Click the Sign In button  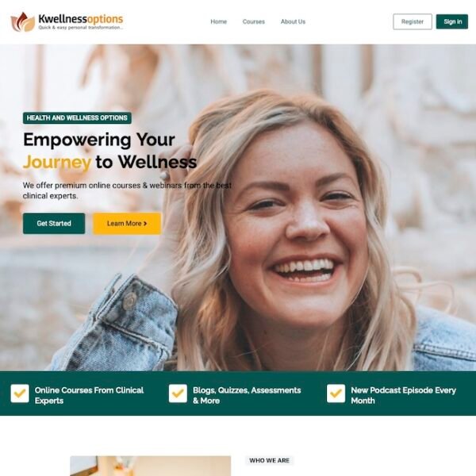[452, 21]
